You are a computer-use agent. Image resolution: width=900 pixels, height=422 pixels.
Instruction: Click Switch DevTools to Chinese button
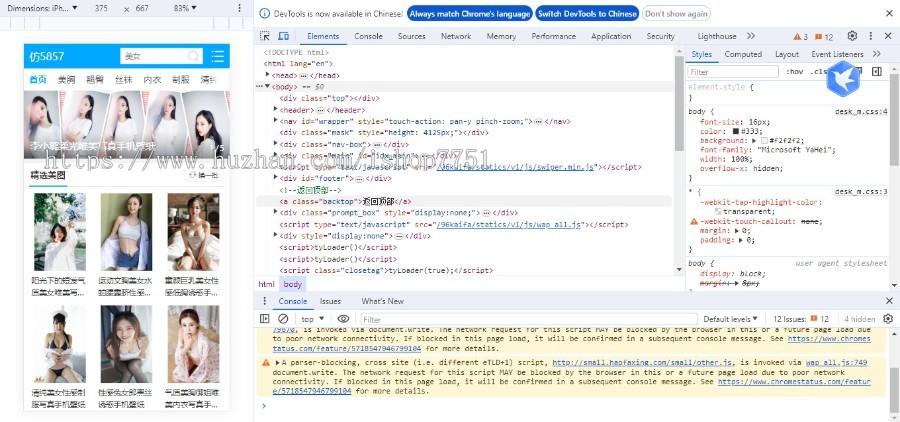587,14
